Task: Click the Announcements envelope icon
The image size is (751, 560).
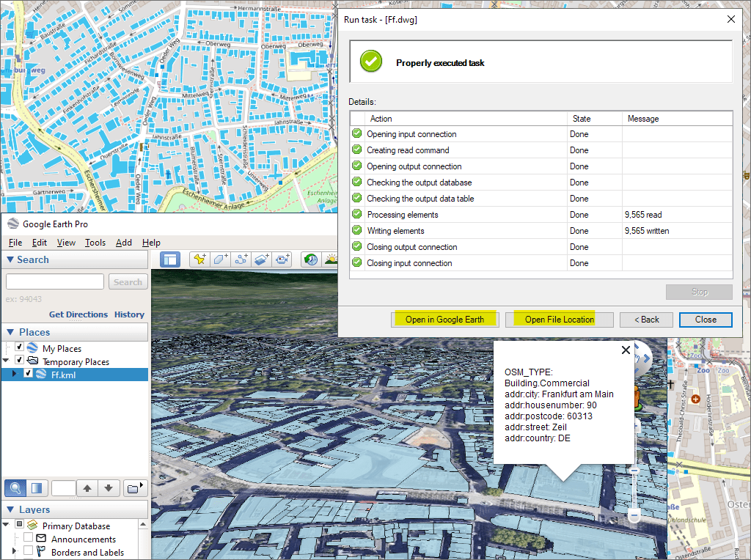Action: coord(41,539)
